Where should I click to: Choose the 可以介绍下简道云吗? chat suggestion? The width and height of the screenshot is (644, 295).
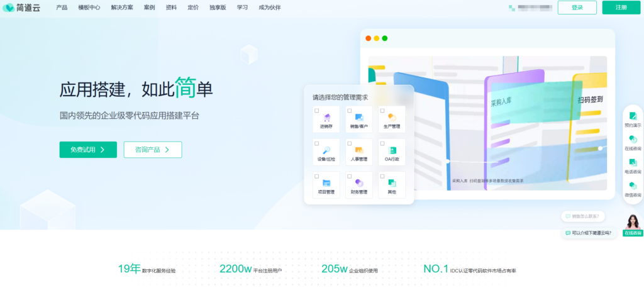[589, 233]
